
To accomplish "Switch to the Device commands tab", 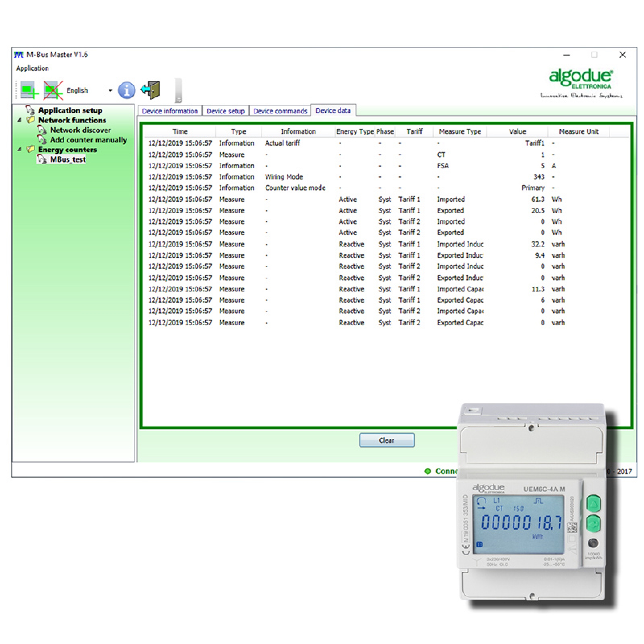I will point(280,111).
